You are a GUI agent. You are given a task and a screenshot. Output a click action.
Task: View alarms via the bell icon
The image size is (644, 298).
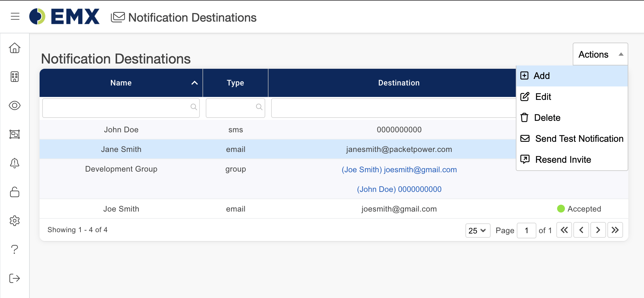tap(15, 163)
